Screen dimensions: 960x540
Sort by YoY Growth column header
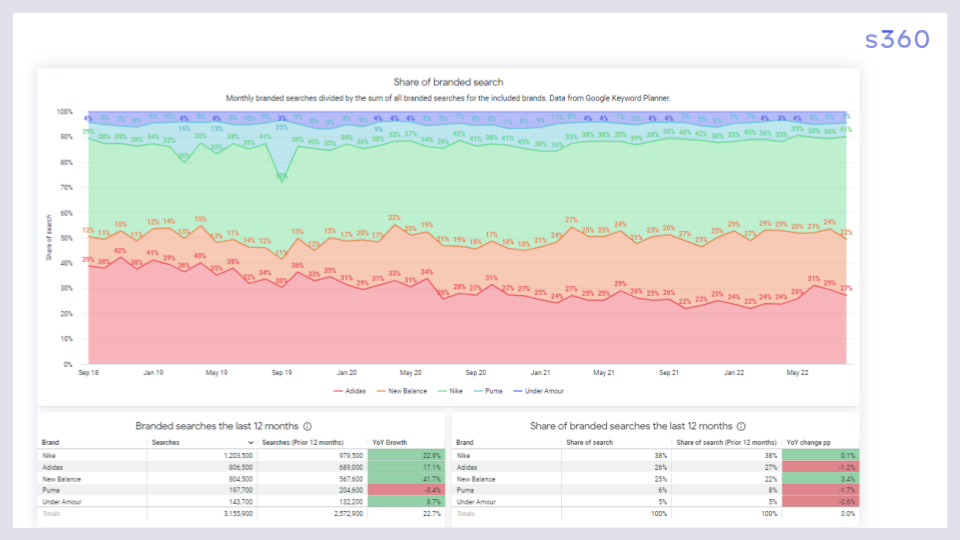(x=389, y=443)
